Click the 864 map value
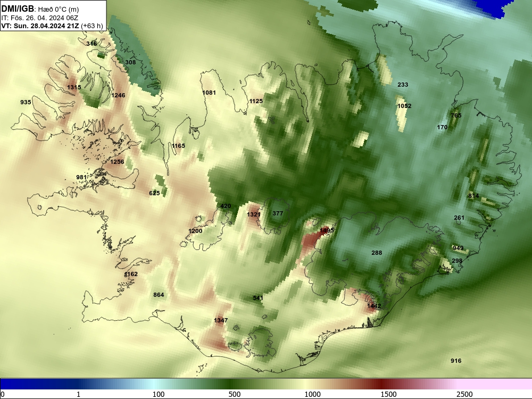The image size is (532, 399). tap(159, 295)
